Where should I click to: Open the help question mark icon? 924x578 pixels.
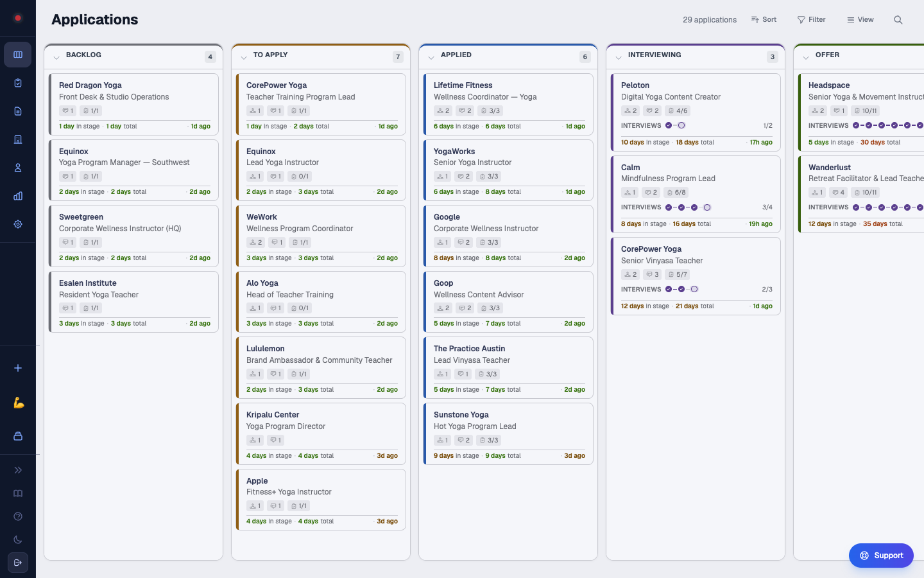point(18,516)
